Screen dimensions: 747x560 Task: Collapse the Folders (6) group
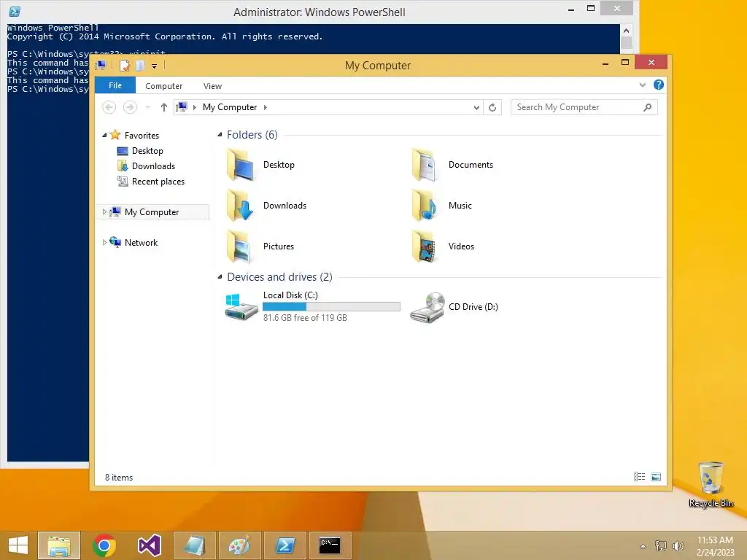(220, 135)
